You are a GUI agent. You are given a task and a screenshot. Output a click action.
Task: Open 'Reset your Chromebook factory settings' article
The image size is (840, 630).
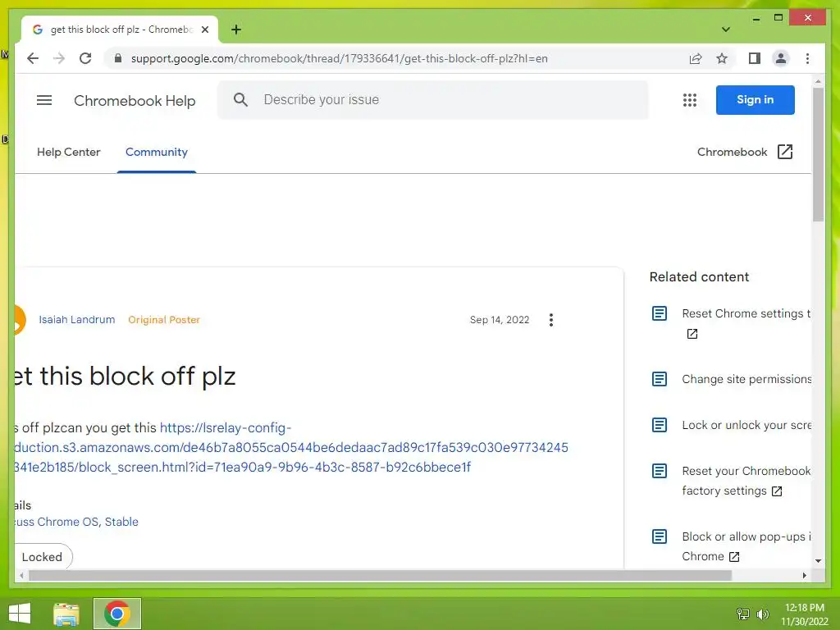point(746,481)
